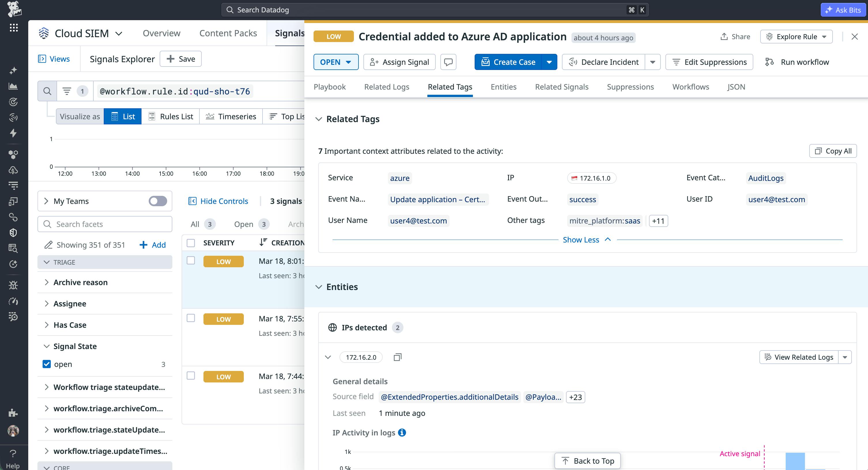Open the Datadog apps grid launcher
Screen dimensions: 868x470
[14, 28]
